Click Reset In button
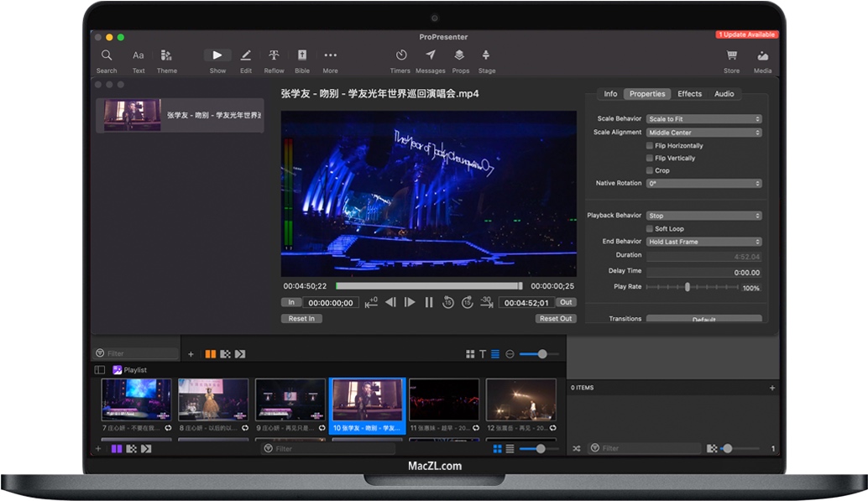Viewport: 868px width, 501px height. point(301,319)
